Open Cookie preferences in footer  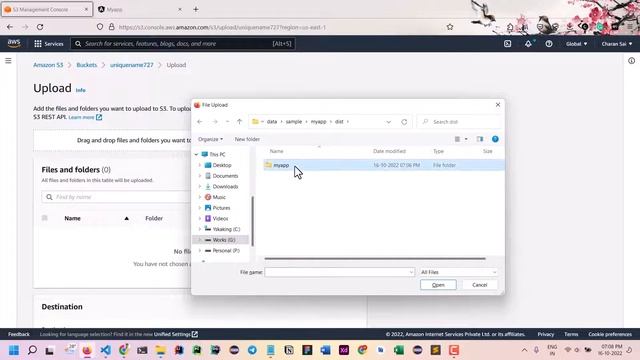pyautogui.click(x=610, y=334)
